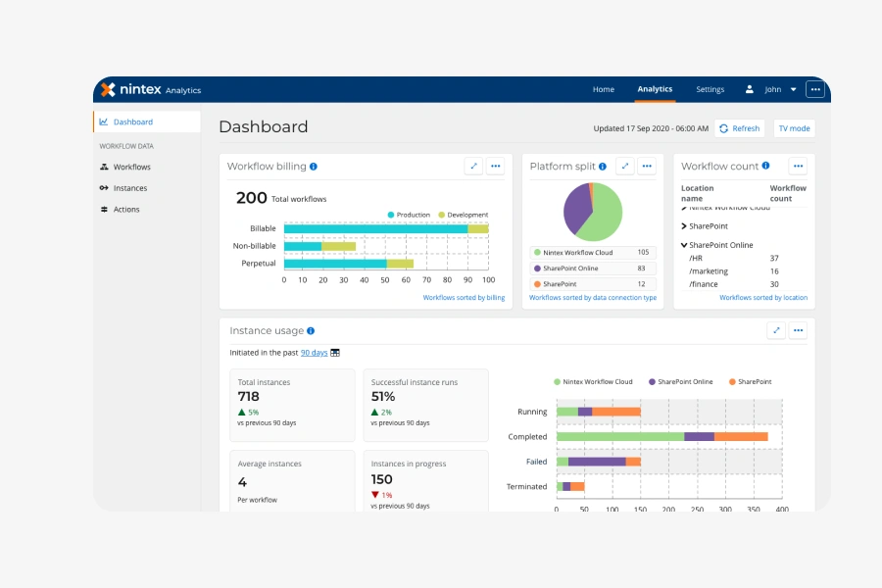Click the Instances key-like icon
This screenshot has height=588, width=882.
click(x=104, y=188)
